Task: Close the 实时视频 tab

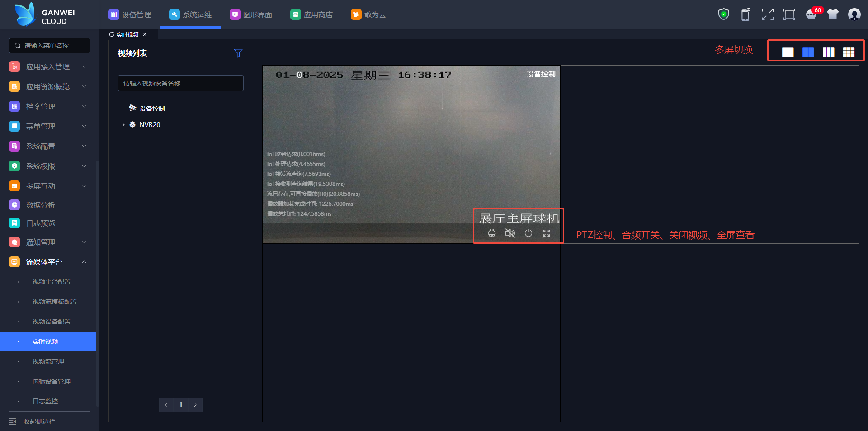Action: pos(145,34)
